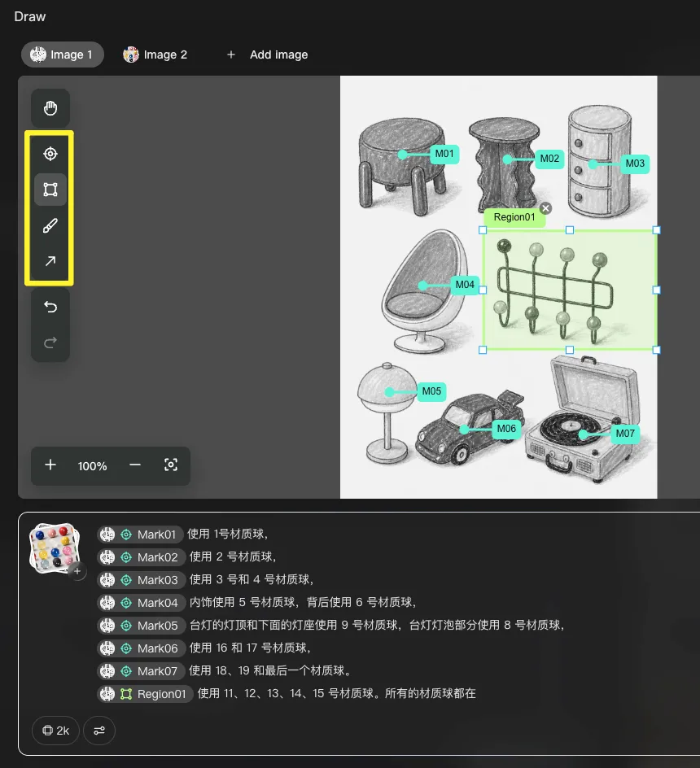The width and height of the screenshot is (700, 768).
Task: Click text '使用 16 和 17 号材质球'
Action: tap(249, 648)
